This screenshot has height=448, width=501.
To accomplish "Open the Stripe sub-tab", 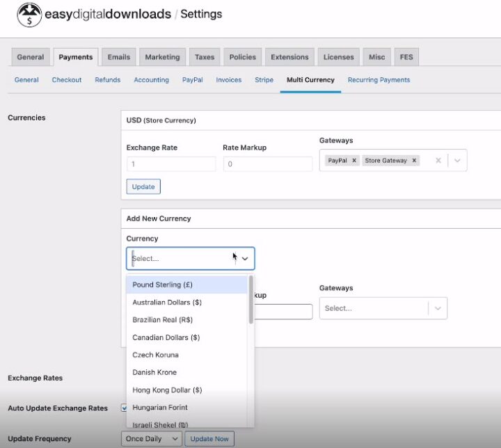I will click(264, 80).
